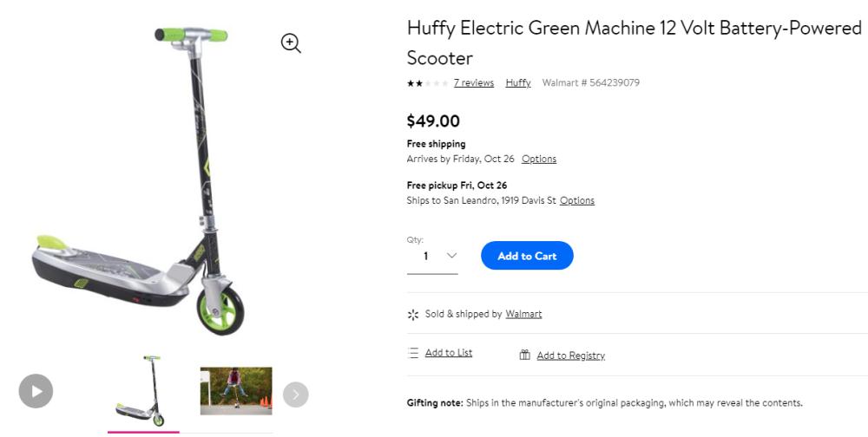Click the Add to Registry link
This screenshot has width=868, height=437.
(x=570, y=355)
